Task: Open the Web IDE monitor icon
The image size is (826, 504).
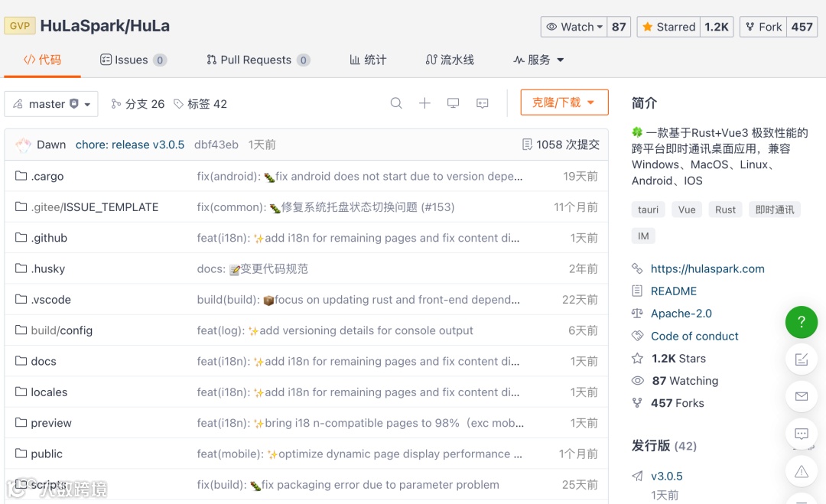Action: (x=453, y=103)
